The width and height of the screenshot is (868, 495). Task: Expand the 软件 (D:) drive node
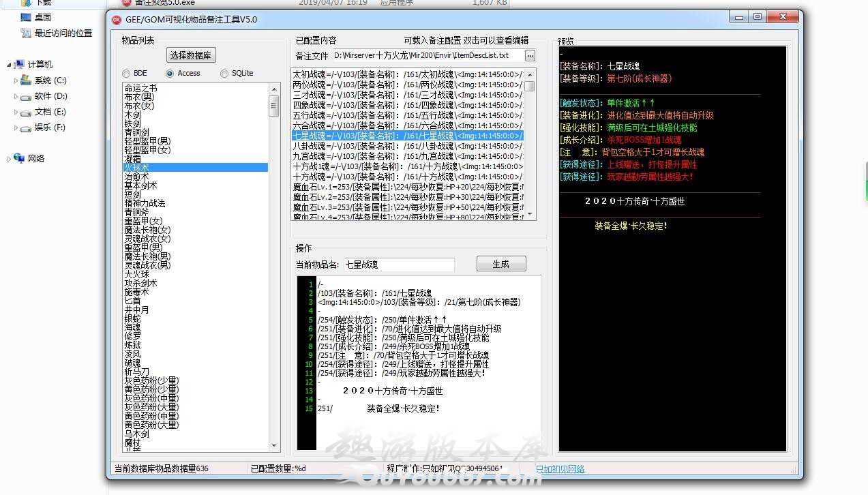[x=16, y=96]
